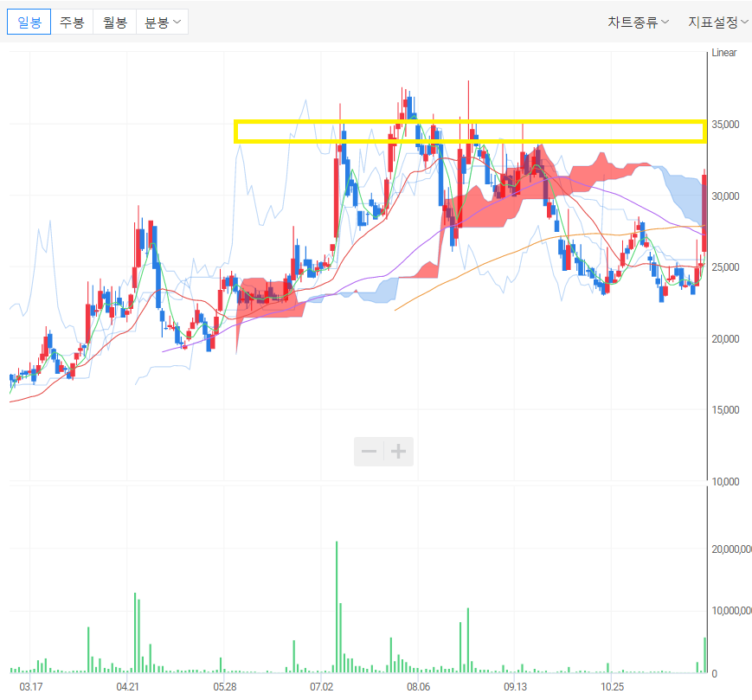
Task: Click the 25,000 price axis label
Action: [725, 267]
